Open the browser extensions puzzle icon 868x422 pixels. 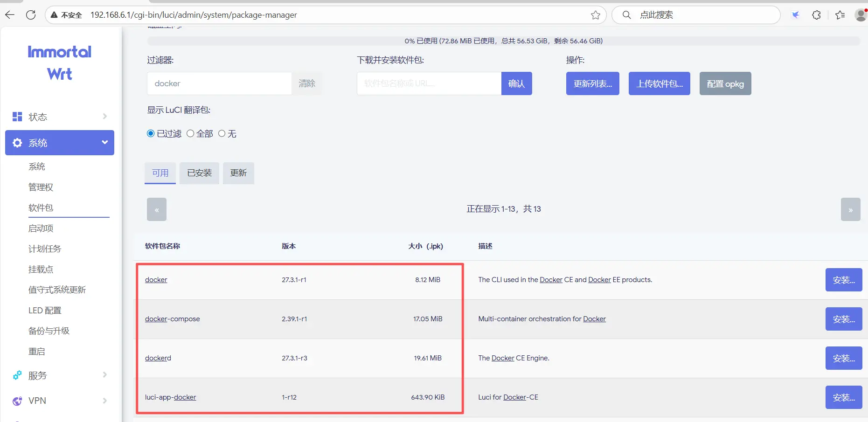point(816,15)
